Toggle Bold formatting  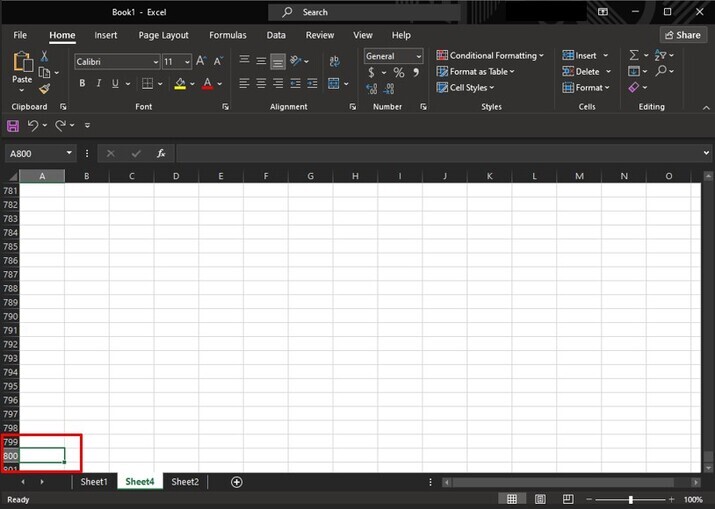click(82, 84)
